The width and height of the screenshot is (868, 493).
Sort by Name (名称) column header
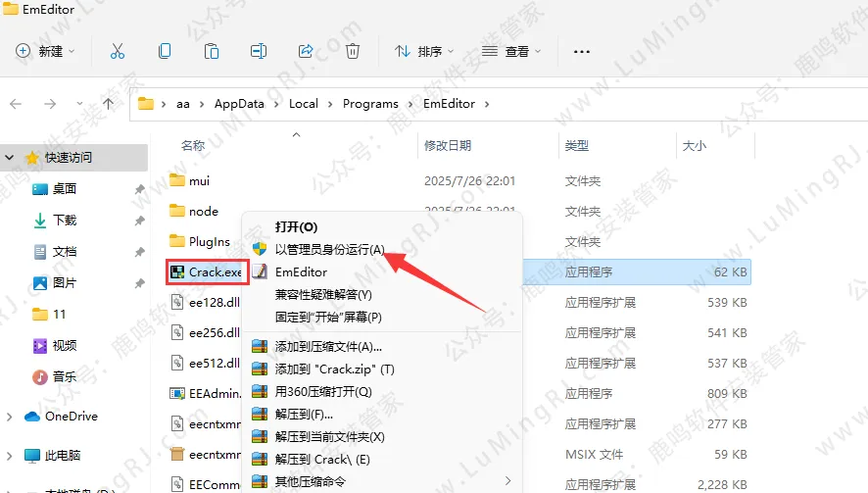pos(193,146)
